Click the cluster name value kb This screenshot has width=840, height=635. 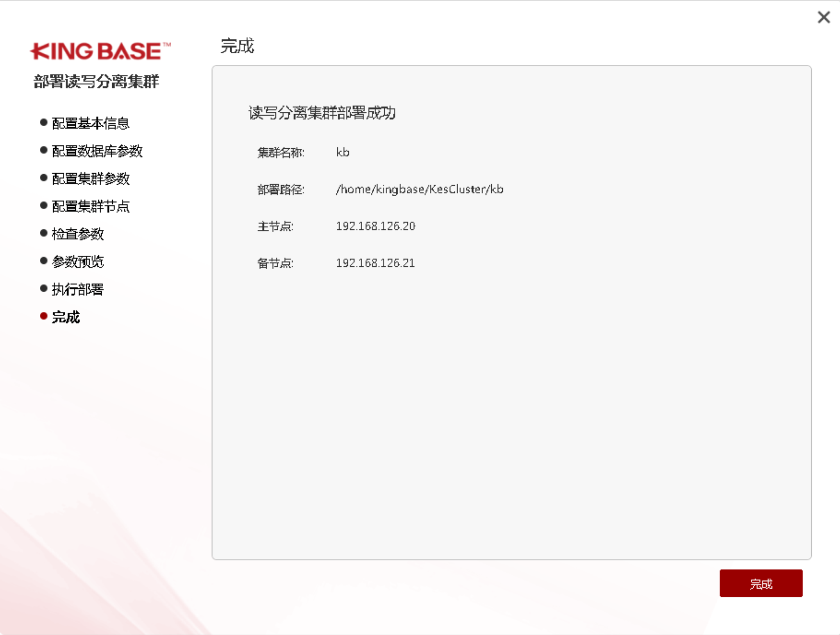pos(343,152)
